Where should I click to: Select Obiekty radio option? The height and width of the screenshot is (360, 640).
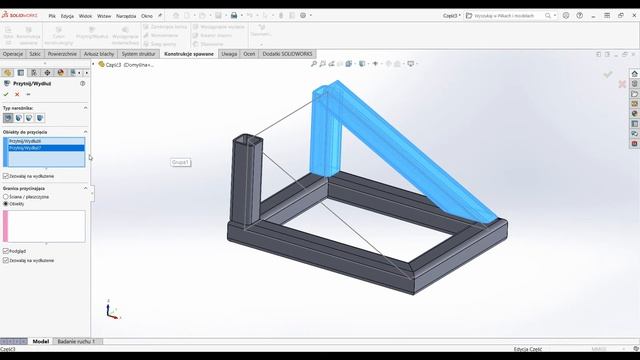pos(6,204)
